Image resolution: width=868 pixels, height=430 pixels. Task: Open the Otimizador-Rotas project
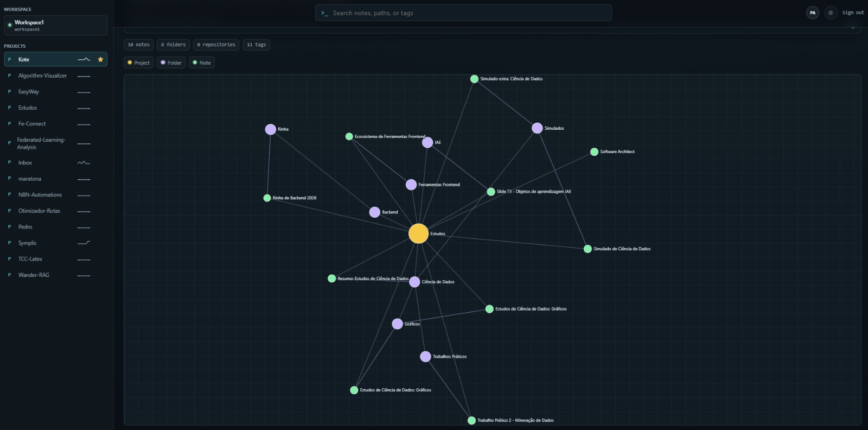55,211
